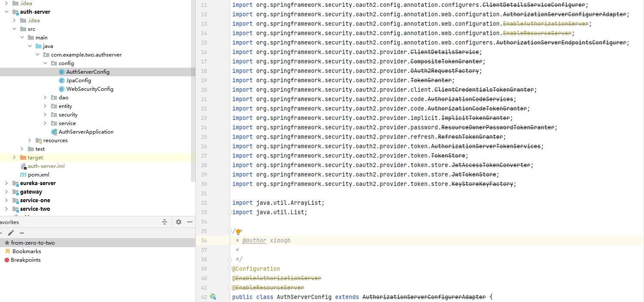Screen dimensions: 644x302
Task: Toggle fold marker on import line 33
Action: click(230, 212)
